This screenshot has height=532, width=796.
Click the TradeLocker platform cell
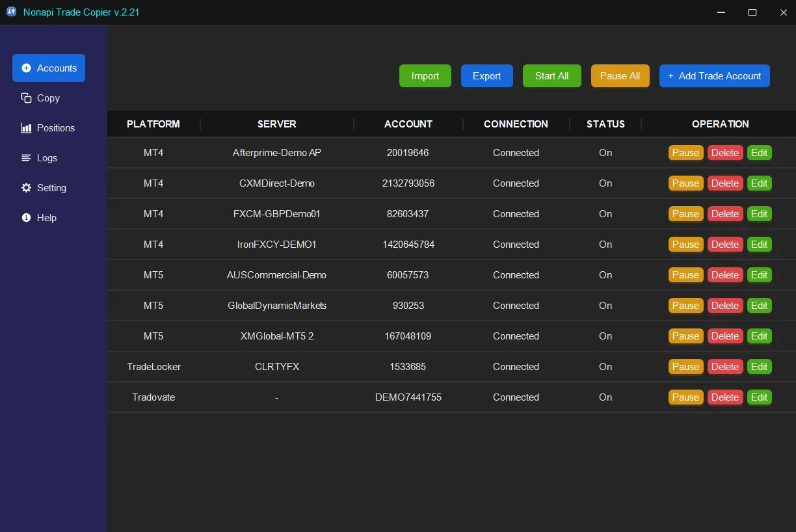coord(153,367)
